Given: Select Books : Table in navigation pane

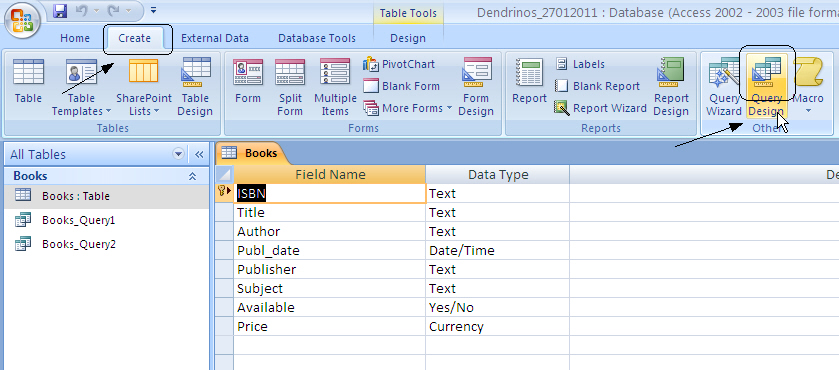Looking at the screenshot, I should (106, 196).
